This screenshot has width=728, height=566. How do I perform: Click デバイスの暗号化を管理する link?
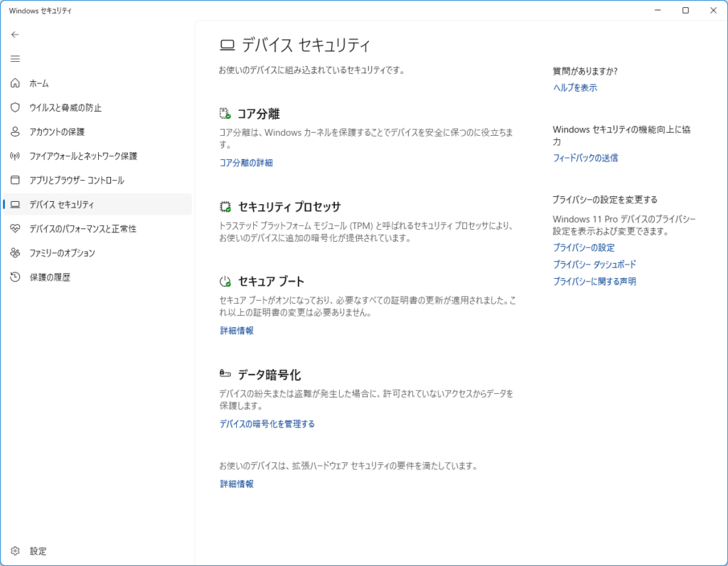click(267, 424)
